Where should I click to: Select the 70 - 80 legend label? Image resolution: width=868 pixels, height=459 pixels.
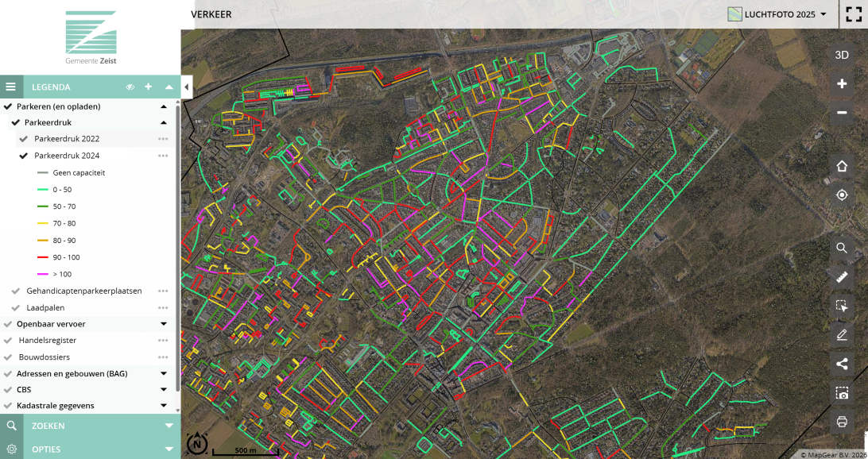(64, 223)
